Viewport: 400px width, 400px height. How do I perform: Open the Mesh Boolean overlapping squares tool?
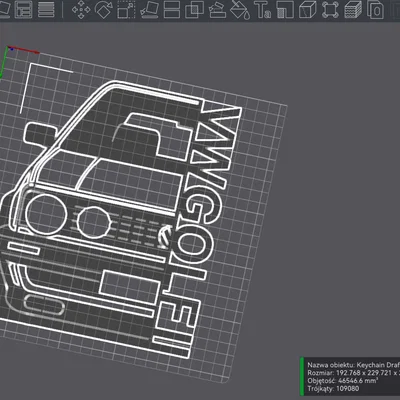click(194, 9)
